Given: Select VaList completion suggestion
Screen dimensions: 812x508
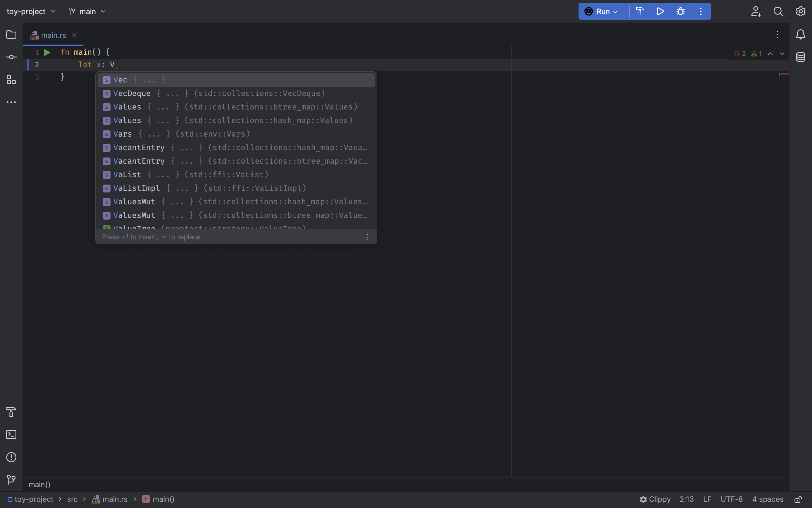Looking at the screenshot, I should click(x=236, y=175).
